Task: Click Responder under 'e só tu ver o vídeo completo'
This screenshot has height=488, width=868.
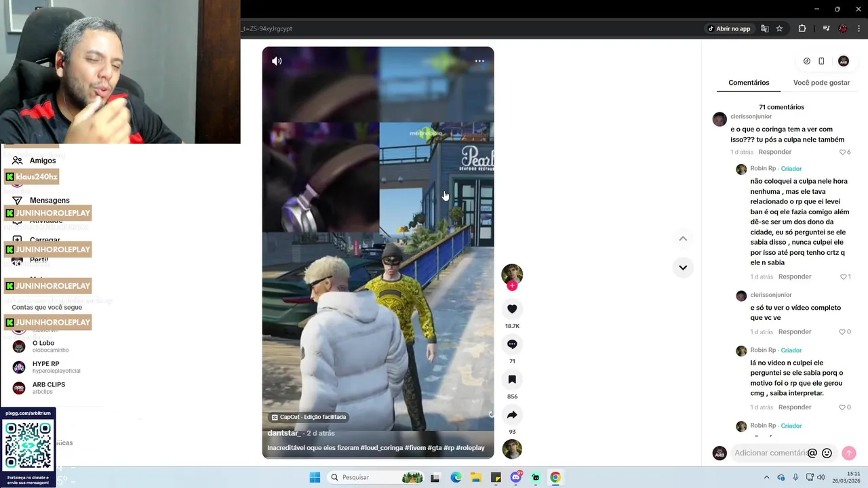Action: (795, 331)
